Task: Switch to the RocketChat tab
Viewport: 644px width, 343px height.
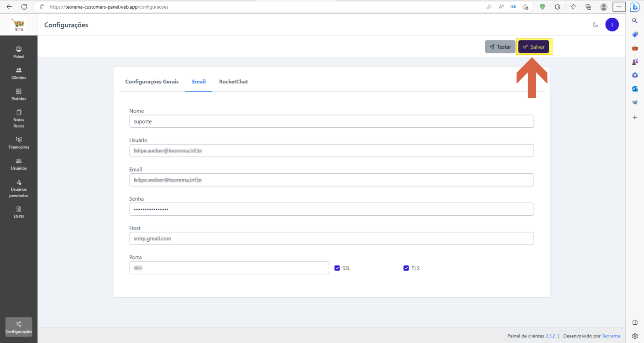Action: pyautogui.click(x=233, y=82)
